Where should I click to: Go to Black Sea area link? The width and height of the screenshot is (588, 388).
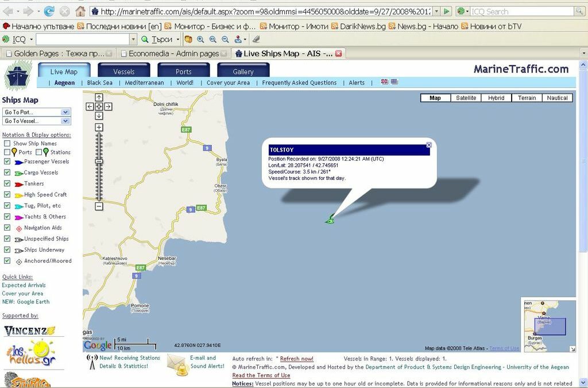coord(100,83)
